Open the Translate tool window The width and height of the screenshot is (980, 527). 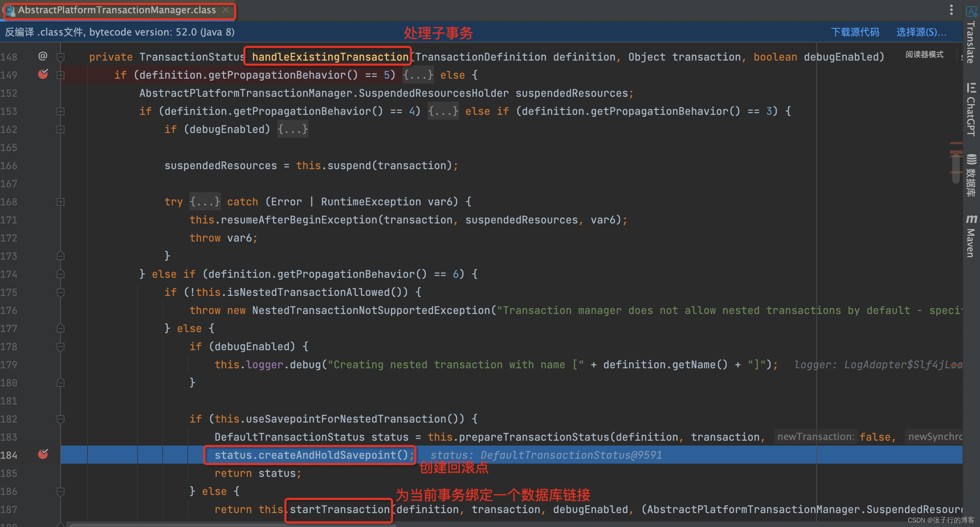[x=971, y=35]
